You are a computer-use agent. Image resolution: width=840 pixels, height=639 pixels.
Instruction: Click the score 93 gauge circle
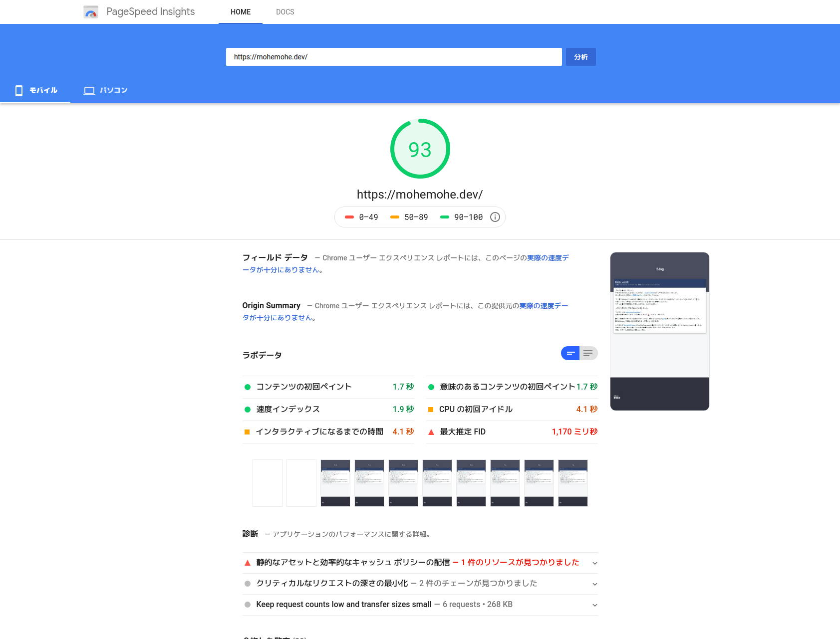420,149
